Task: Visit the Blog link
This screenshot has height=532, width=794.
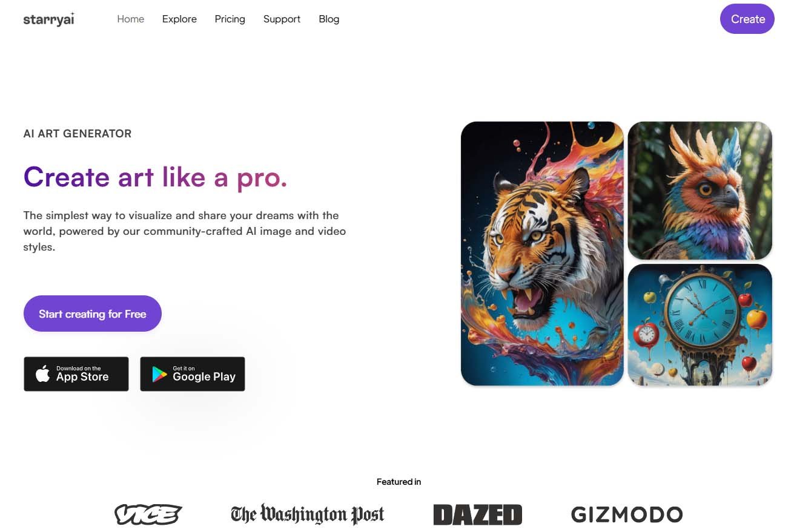Action: 329,19
